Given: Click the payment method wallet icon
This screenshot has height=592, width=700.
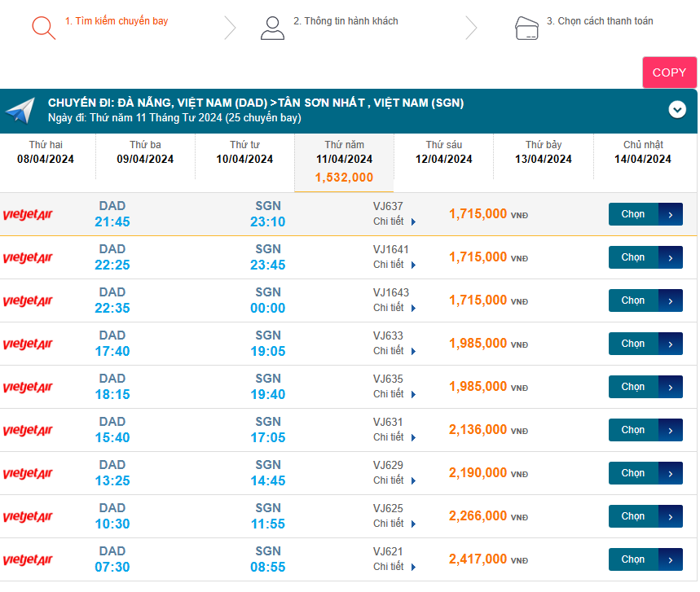Looking at the screenshot, I should pos(526,29).
